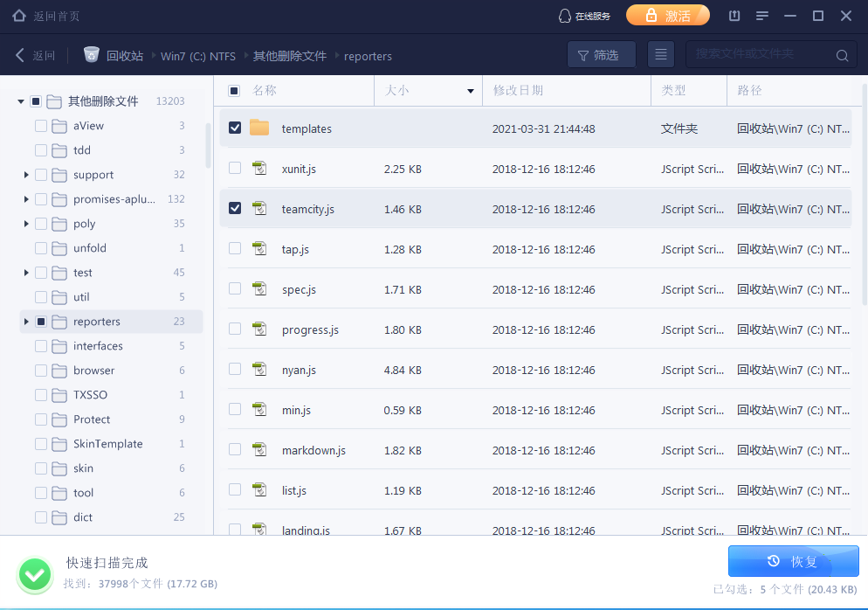This screenshot has width=868, height=610.
Task: Toggle the select-all checkbox in list header
Action: [x=233, y=90]
